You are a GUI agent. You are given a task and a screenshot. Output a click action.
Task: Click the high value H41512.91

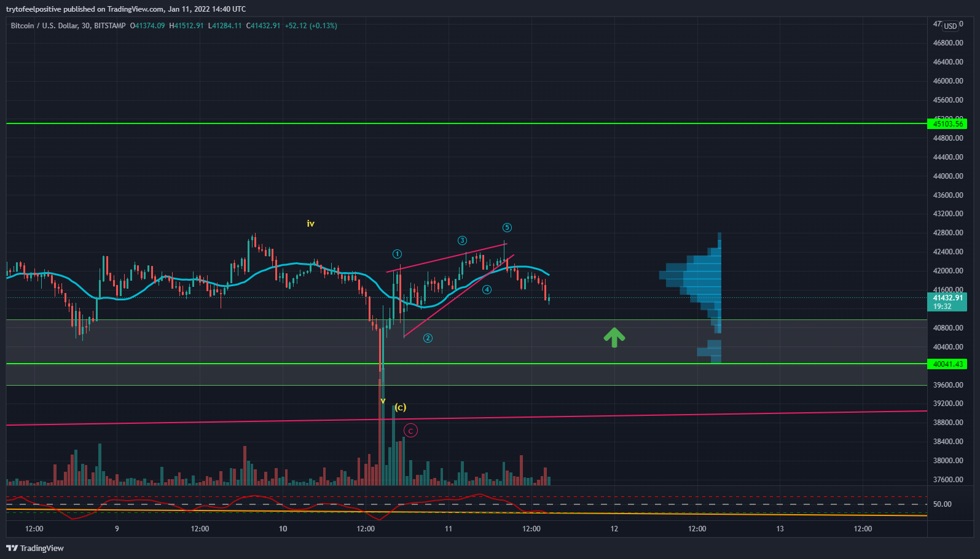(186, 26)
